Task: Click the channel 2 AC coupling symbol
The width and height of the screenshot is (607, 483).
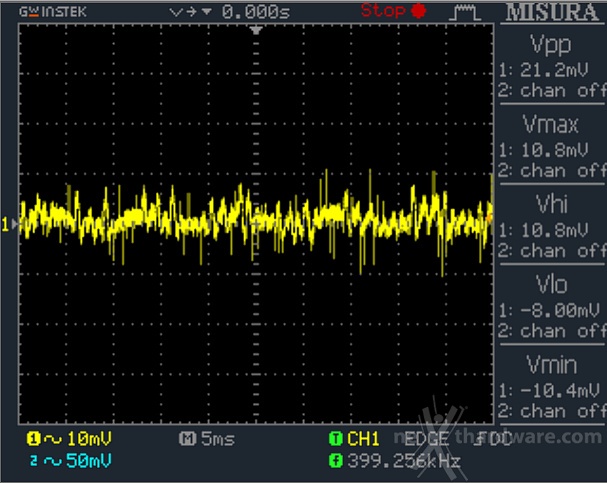Action: click(x=53, y=461)
